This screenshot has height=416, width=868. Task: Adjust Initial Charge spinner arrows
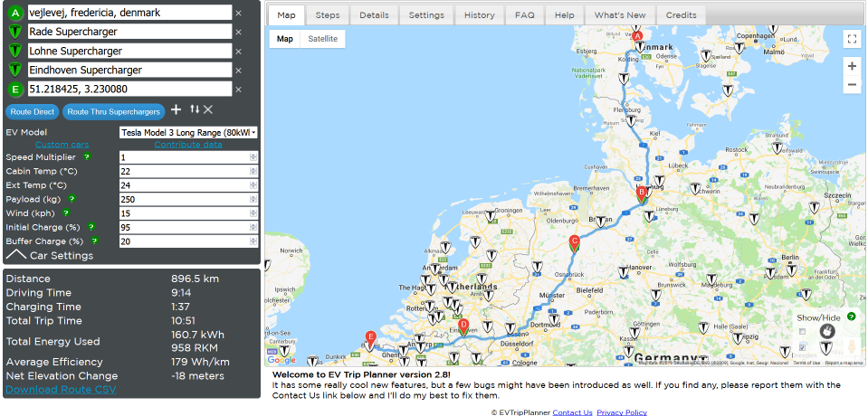coord(253,227)
